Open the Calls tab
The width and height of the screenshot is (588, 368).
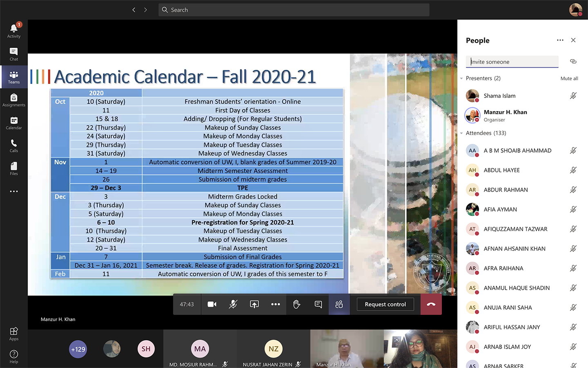coord(14,146)
